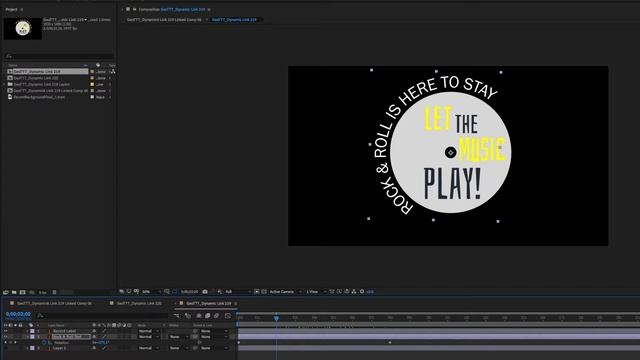Toggle Hide Shy Layers switch in timeline

[x=199, y=316]
